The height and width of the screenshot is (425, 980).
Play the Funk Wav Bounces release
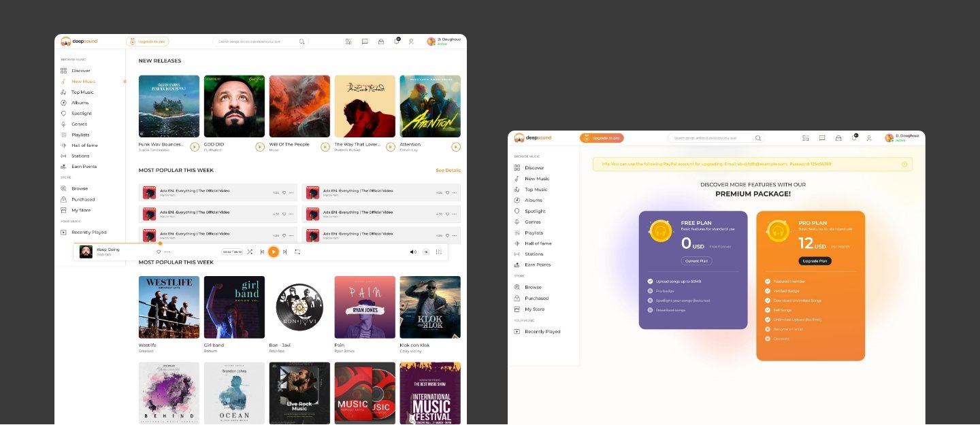pos(195,146)
